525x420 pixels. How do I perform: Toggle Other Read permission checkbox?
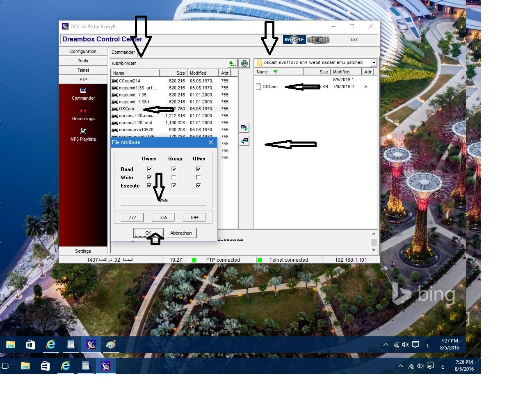tap(199, 169)
